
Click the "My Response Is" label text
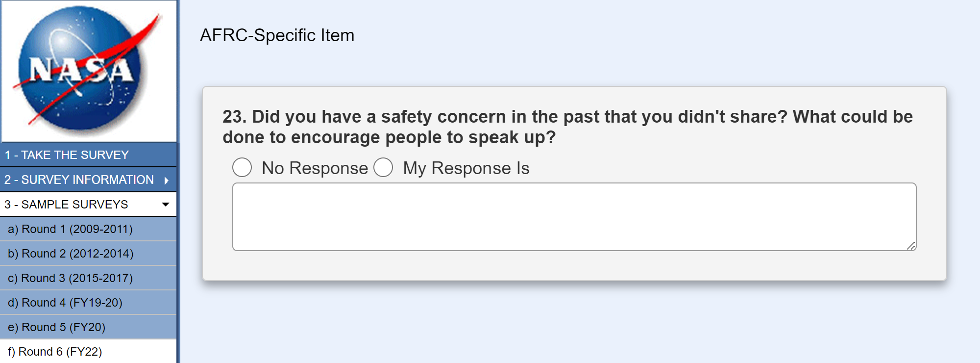pyautogui.click(x=466, y=168)
